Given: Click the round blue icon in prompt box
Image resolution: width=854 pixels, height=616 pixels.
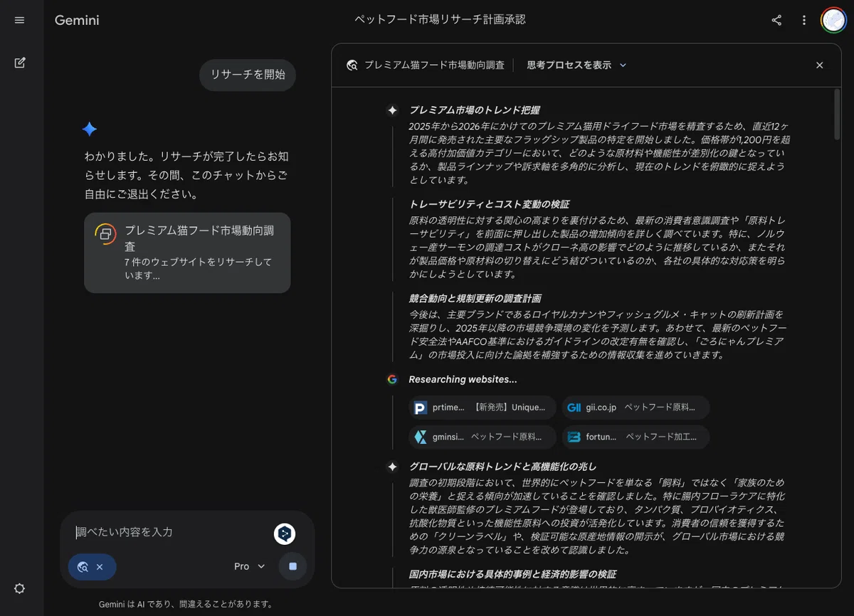Looking at the screenshot, I should click(285, 533).
